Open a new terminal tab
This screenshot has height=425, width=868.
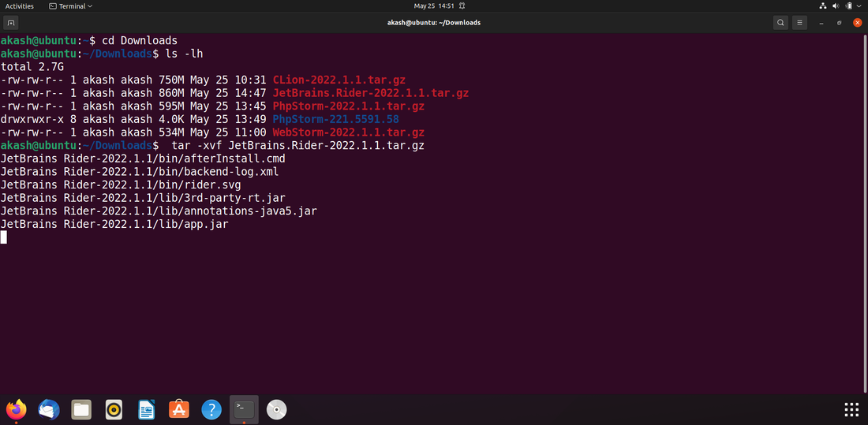[11, 23]
